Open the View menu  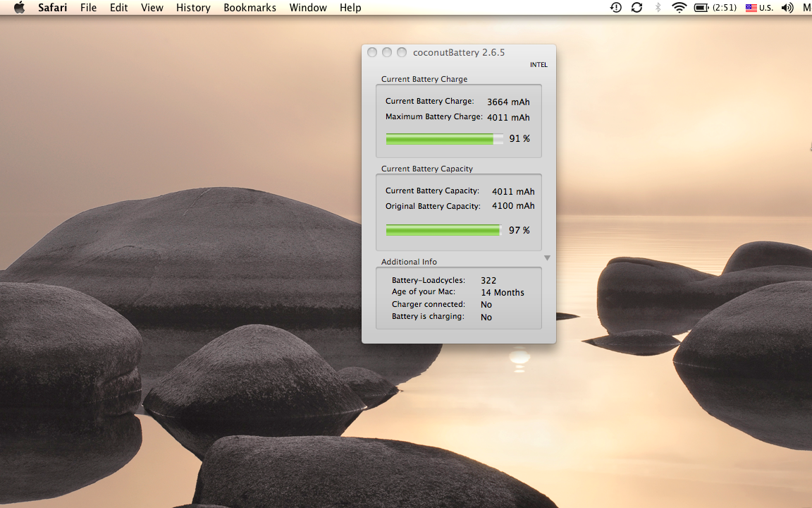click(x=152, y=7)
